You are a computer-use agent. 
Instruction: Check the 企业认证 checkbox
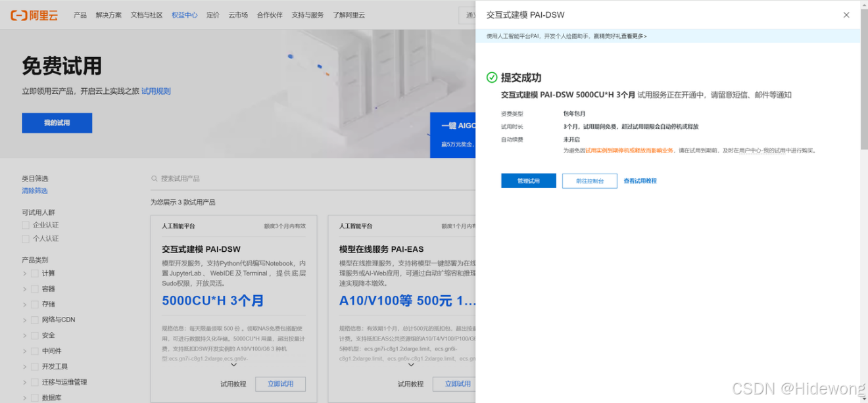coord(26,225)
